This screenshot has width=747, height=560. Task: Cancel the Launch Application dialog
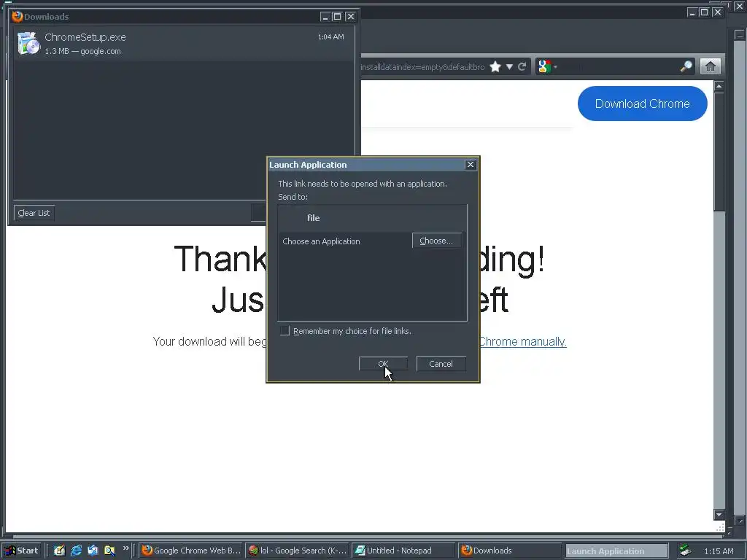click(441, 364)
